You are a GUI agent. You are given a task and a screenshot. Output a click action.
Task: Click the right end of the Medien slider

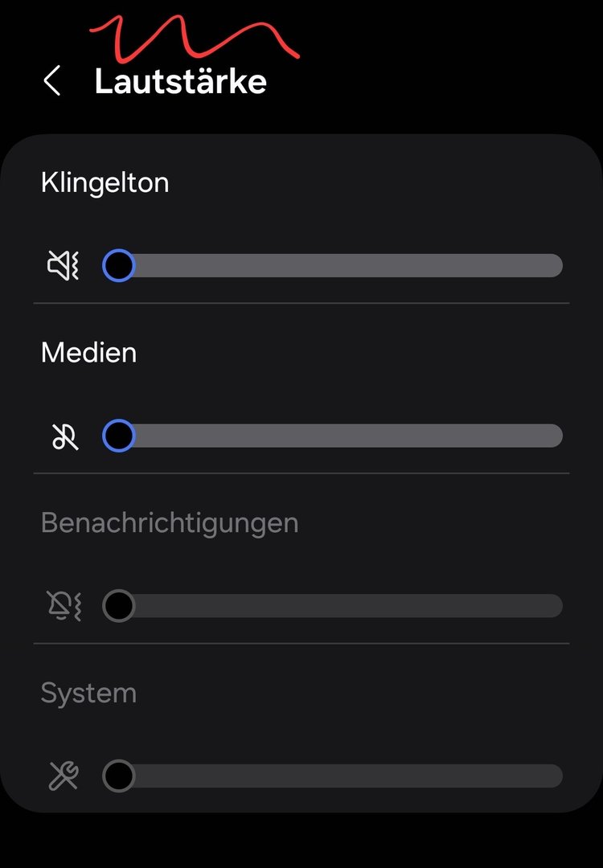(555, 436)
